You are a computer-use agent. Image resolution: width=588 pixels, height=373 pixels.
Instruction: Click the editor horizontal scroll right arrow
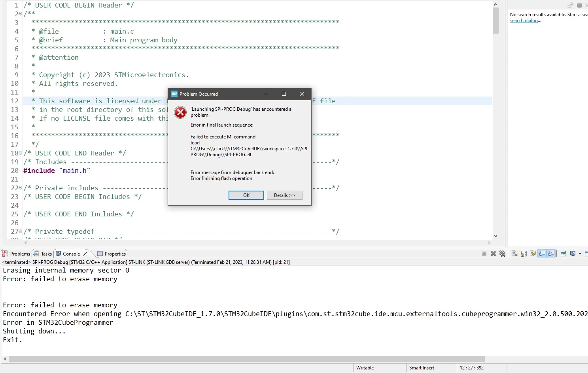click(x=489, y=242)
